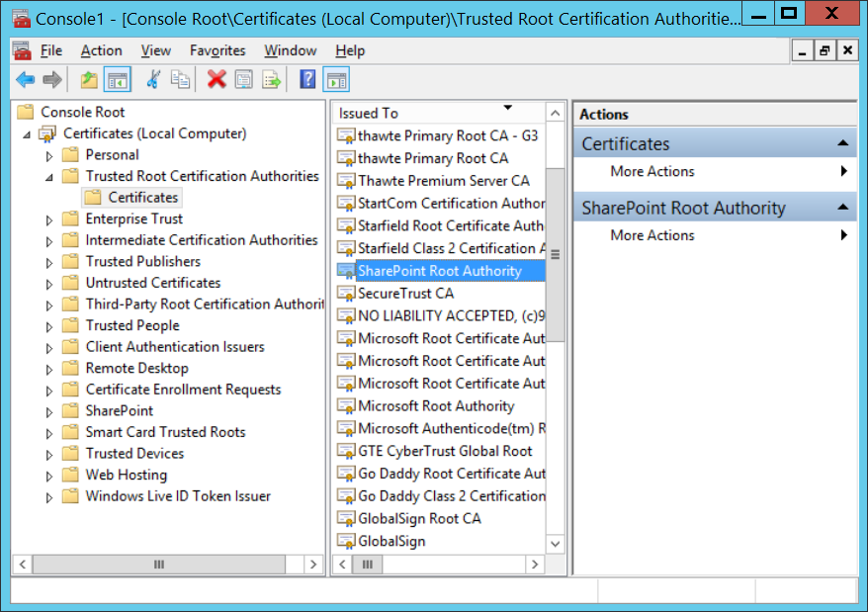Select Remote Desktop tree item
Viewport: 868px width, 612px height.
pos(136,368)
